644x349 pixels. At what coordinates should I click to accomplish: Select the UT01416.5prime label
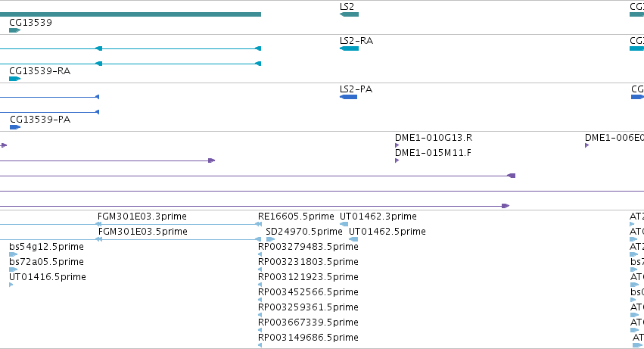click(x=48, y=277)
